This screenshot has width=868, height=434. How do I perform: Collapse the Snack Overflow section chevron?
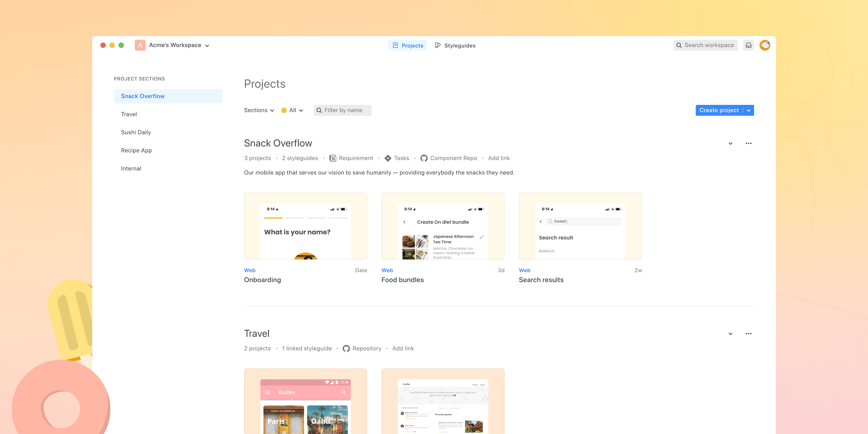(730, 143)
